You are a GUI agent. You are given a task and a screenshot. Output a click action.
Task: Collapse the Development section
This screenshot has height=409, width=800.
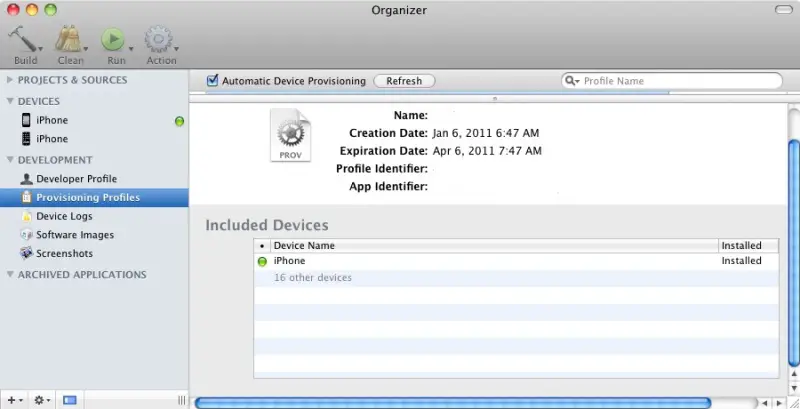click(10, 160)
